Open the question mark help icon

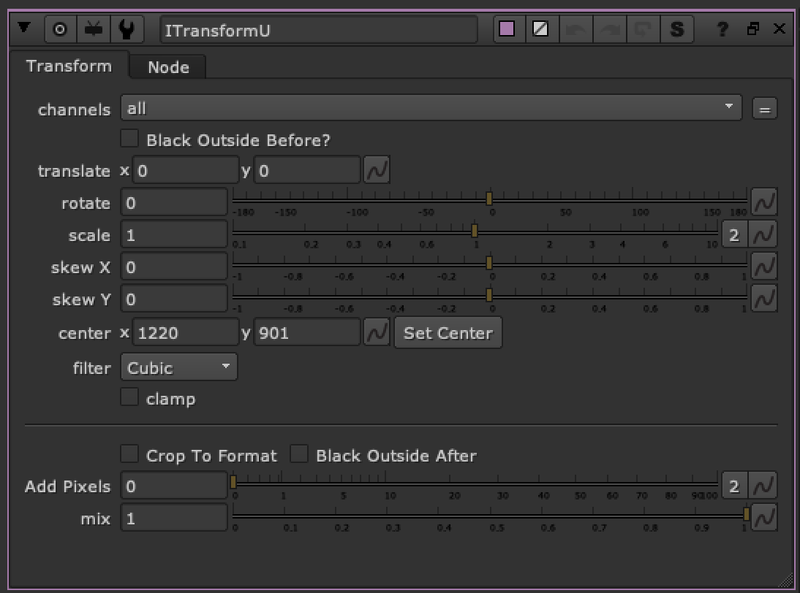723,30
